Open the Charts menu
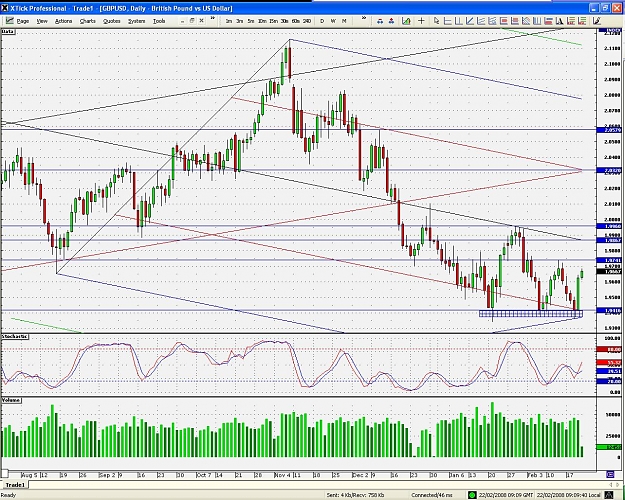The image size is (625, 500). coord(87,21)
